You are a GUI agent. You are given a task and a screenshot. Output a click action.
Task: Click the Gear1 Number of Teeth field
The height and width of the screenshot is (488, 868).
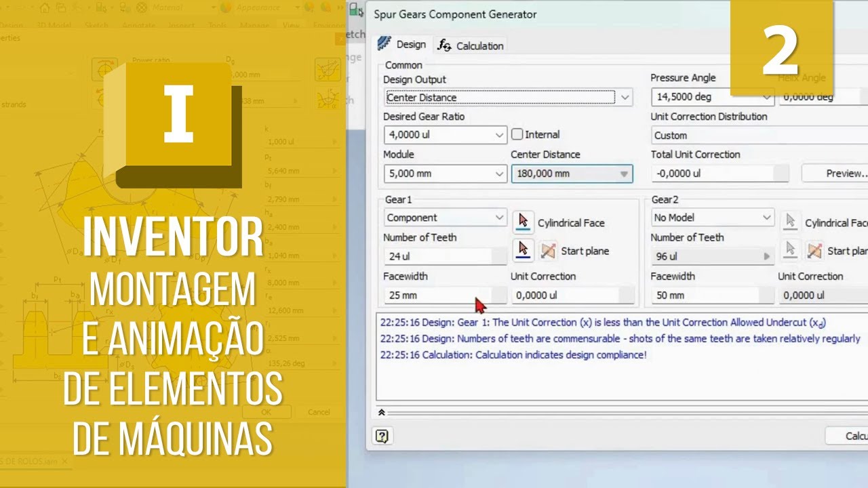tap(437, 256)
